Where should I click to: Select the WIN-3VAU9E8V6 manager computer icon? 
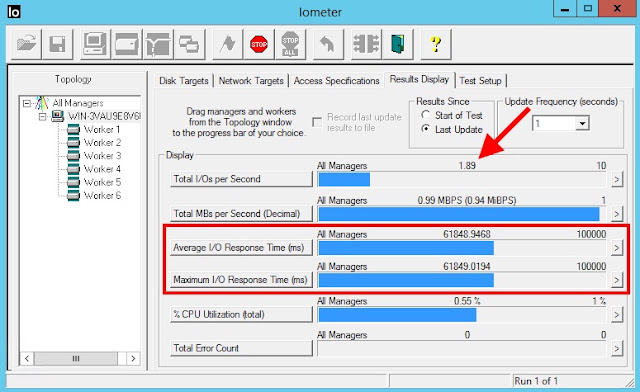pos(58,116)
